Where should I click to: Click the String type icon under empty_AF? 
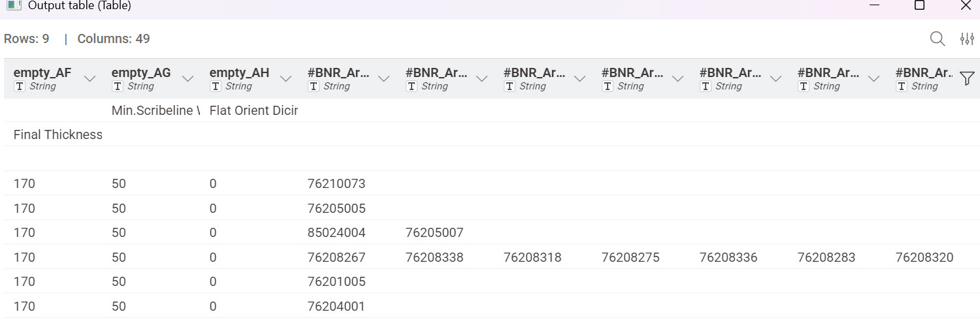[x=20, y=86]
